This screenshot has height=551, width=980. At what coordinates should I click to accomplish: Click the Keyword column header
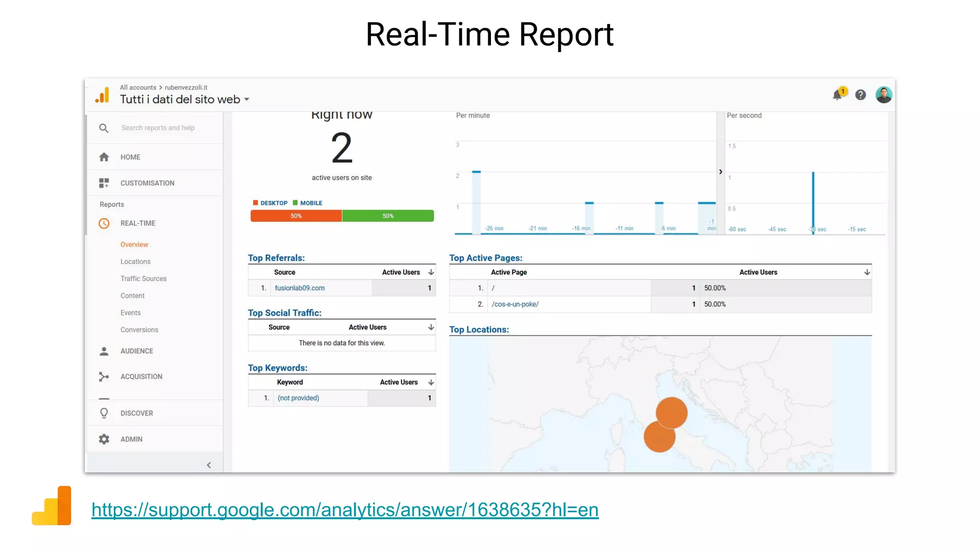coord(290,382)
